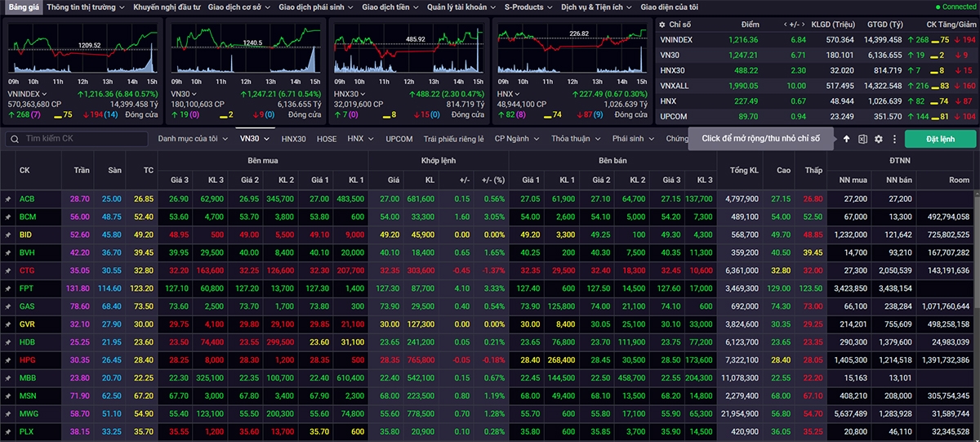Click the up arrow to collapse index panel

tap(847, 139)
